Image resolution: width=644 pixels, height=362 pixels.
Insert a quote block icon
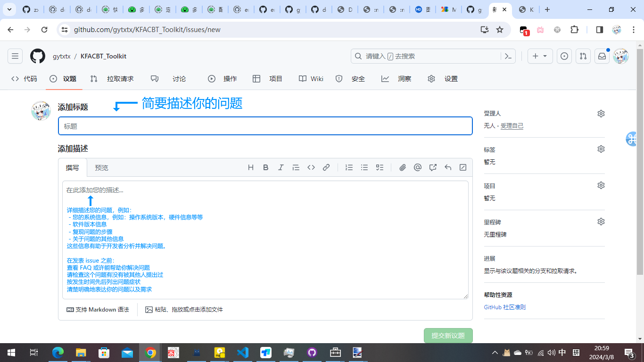click(296, 167)
